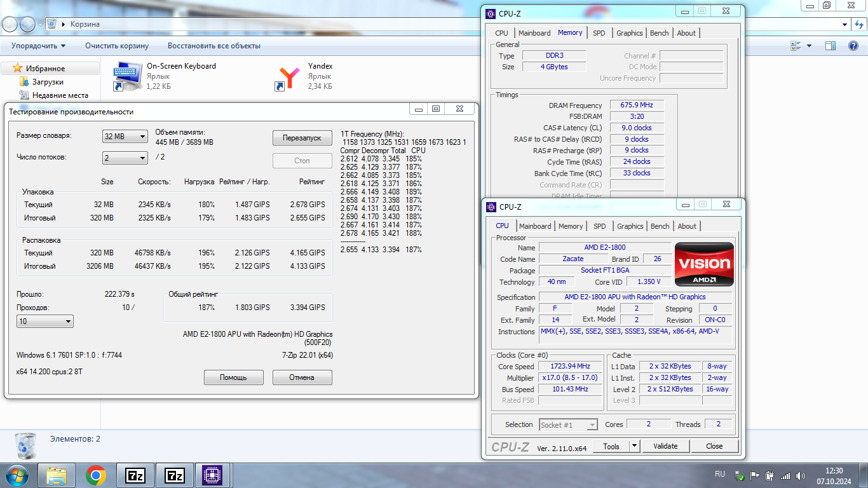
Task: Click the Core Speed value field
Action: pyautogui.click(x=570, y=366)
